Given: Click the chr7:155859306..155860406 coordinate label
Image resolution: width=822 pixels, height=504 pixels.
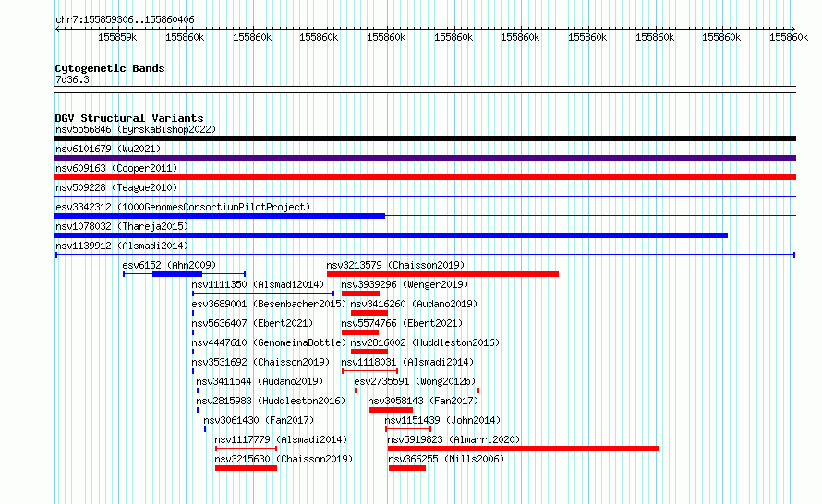Looking at the screenshot, I should [125, 19].
